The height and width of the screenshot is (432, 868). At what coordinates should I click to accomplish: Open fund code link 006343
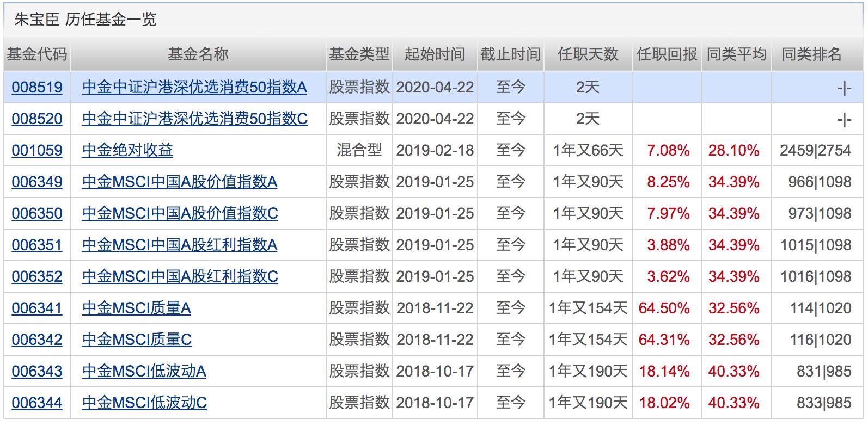coord(37,371)
